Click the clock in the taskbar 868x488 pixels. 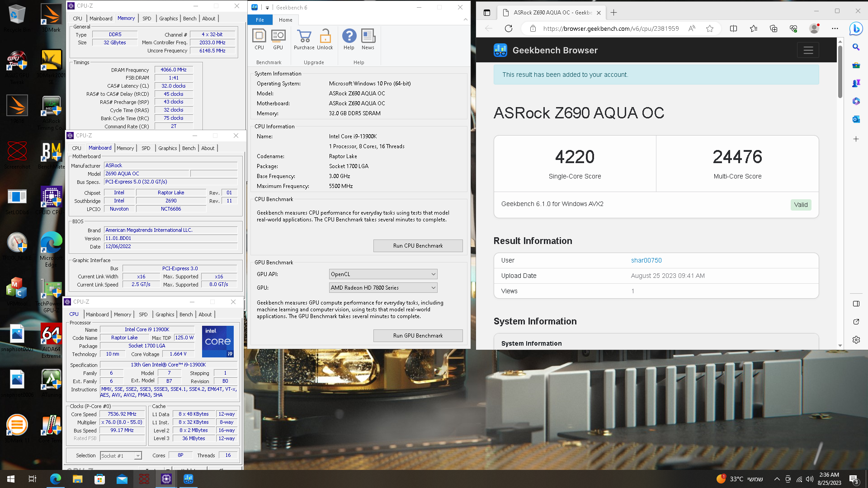829,479
